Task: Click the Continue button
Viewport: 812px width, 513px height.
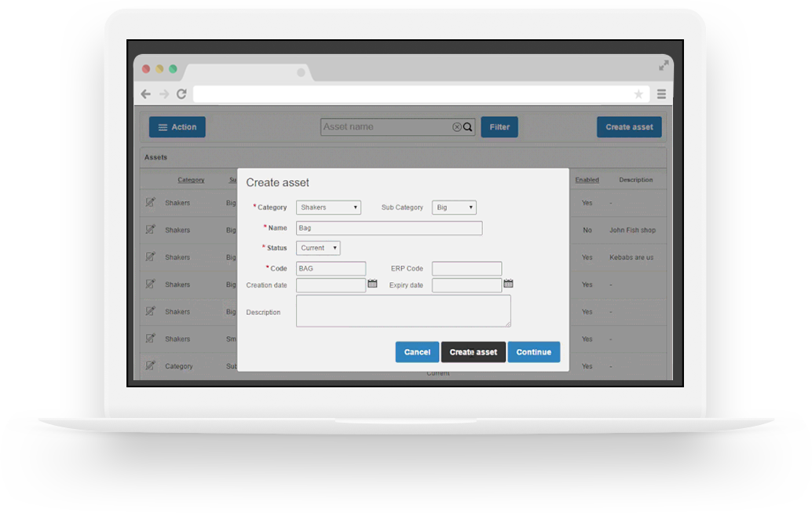Action: [x=533, y=352]
